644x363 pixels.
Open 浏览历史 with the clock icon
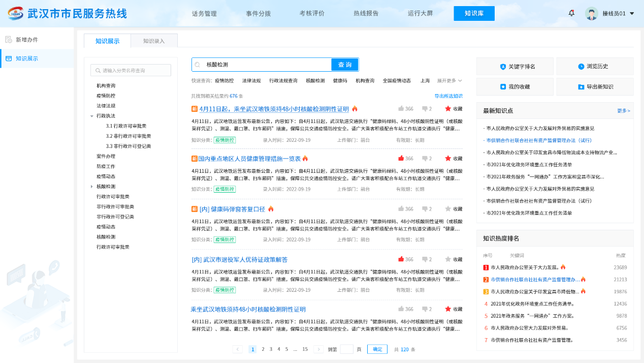(581, 67)
